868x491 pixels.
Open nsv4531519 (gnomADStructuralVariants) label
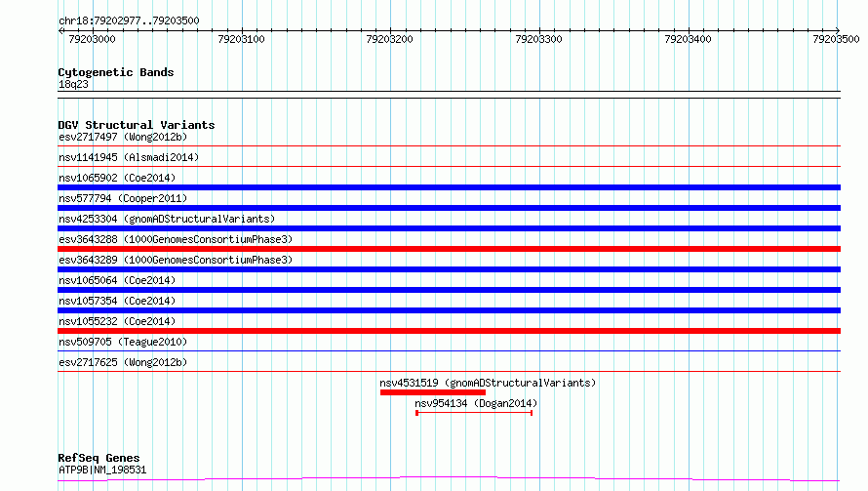click(x=488, y=383)
